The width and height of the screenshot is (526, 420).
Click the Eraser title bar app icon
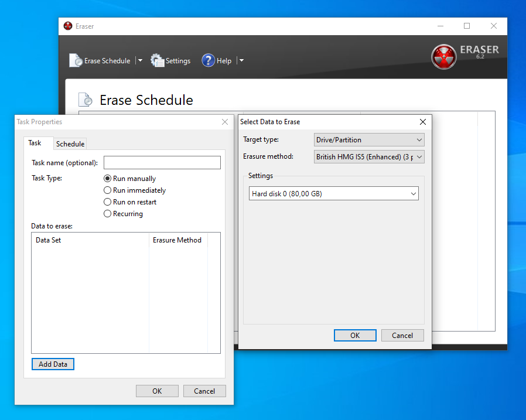coord(68,26)
